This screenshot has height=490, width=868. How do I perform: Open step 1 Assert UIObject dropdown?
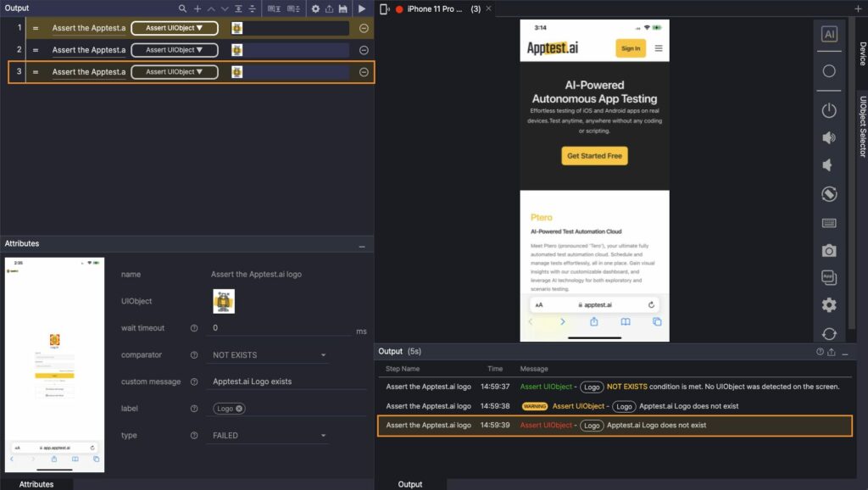[175, 28]
